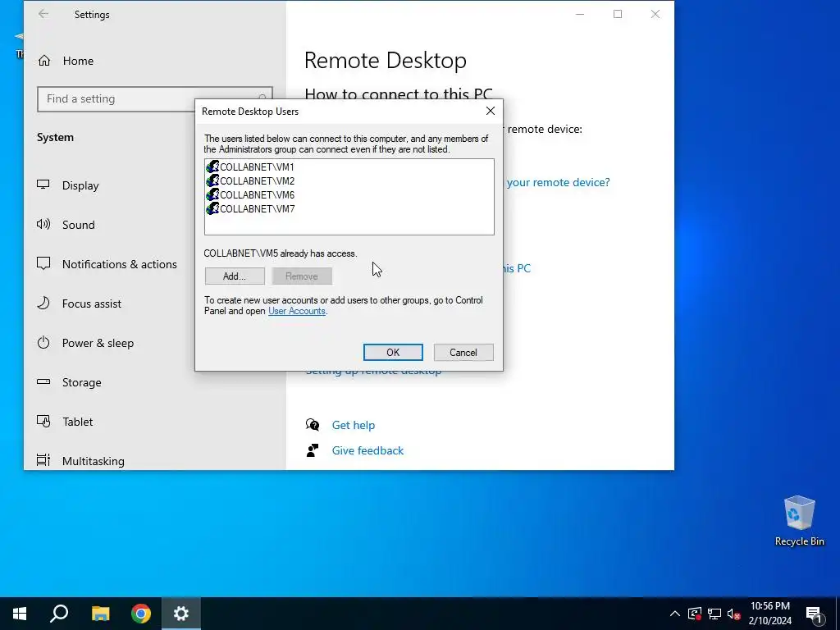Click the user icon beside COLLABNET\VM2
The image size is (840, 630).
(212, 180)
